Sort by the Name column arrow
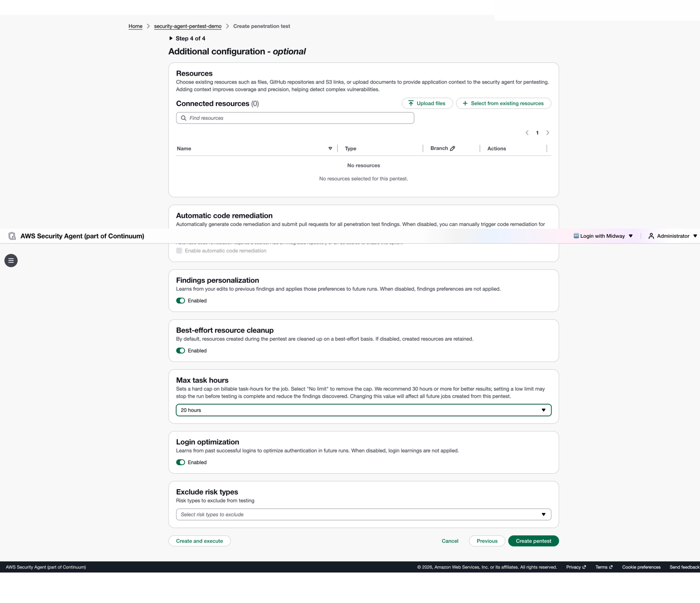 [330, 149]
